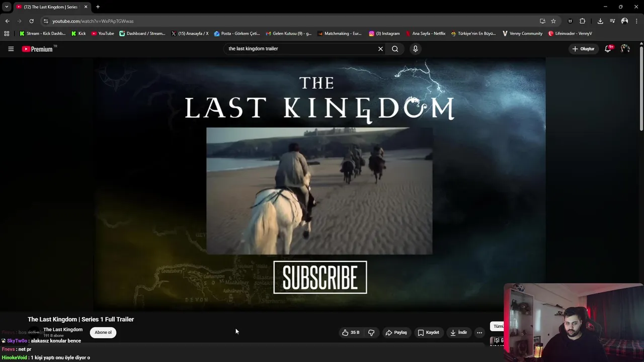Open the Anasayfa / X bookmark
This screenshot has width=644, height=362.
coord(190,34)
